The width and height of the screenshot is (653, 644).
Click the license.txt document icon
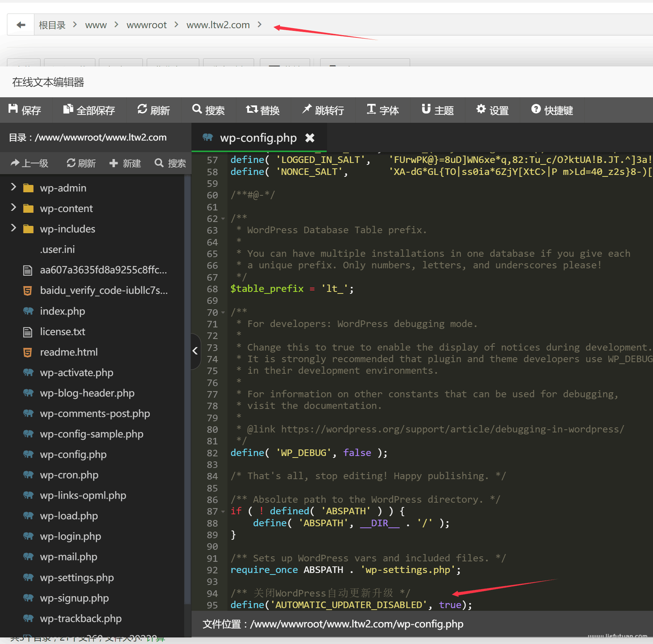(x=28, y=332)
